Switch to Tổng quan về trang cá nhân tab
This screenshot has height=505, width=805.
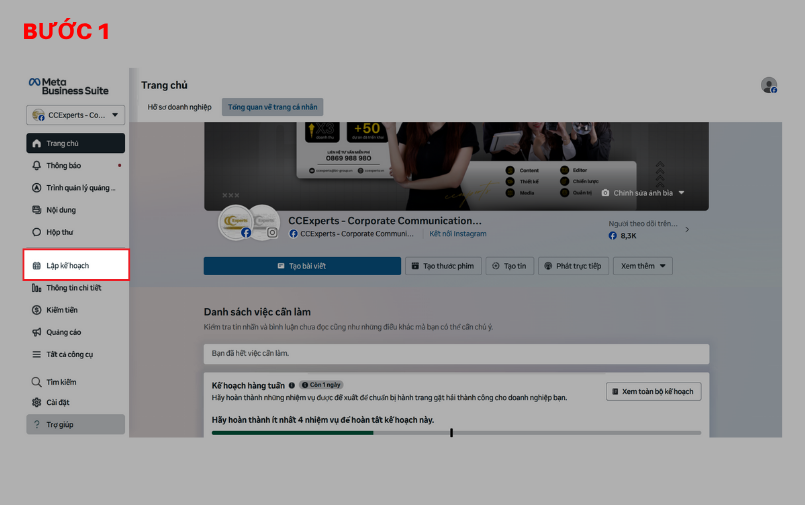pyautogui.click(x=273, y=106)
